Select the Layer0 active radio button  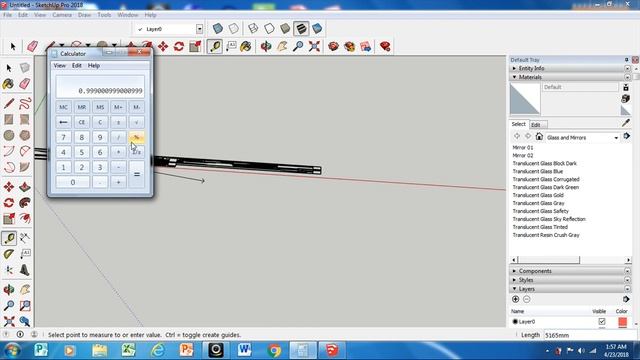point(515,322)
